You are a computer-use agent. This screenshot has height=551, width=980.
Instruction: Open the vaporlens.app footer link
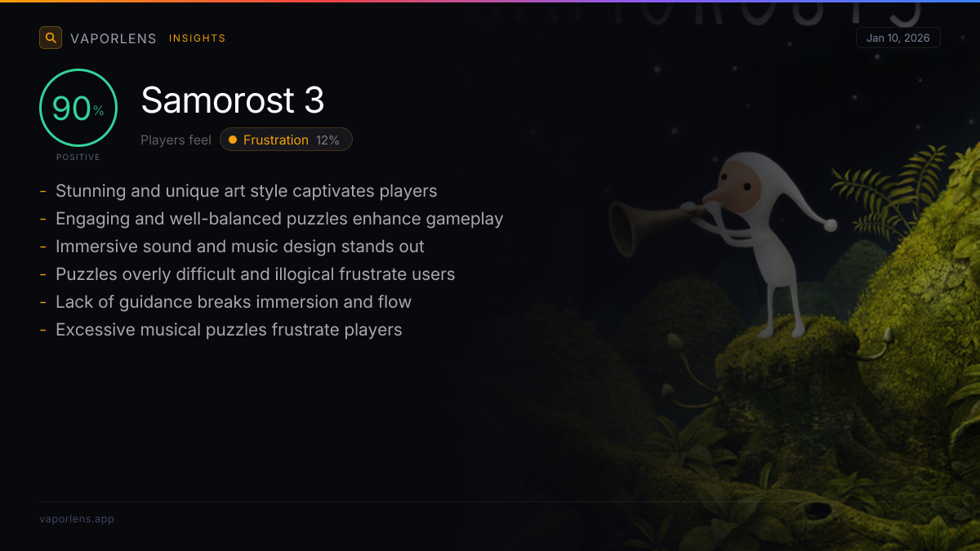(77, 519)
